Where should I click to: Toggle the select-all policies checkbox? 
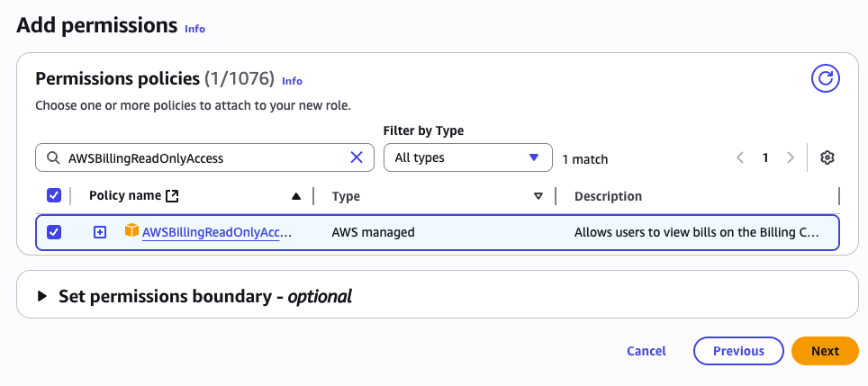54,195
